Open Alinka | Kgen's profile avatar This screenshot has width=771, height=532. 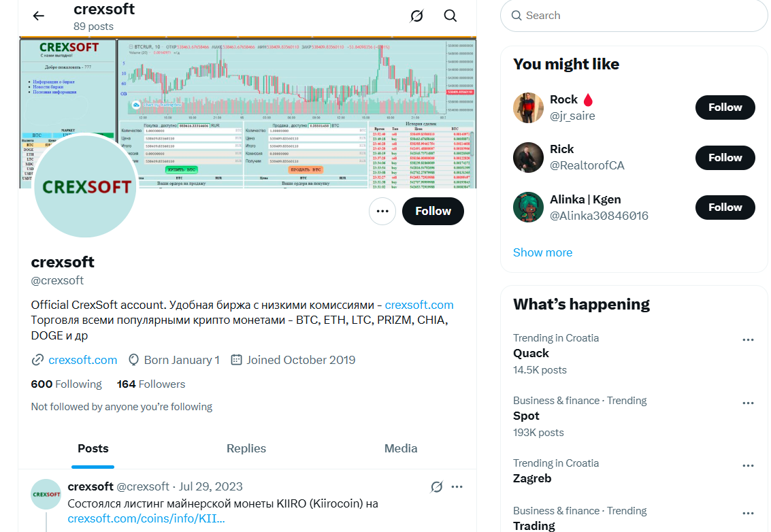(x=528, y=207)
